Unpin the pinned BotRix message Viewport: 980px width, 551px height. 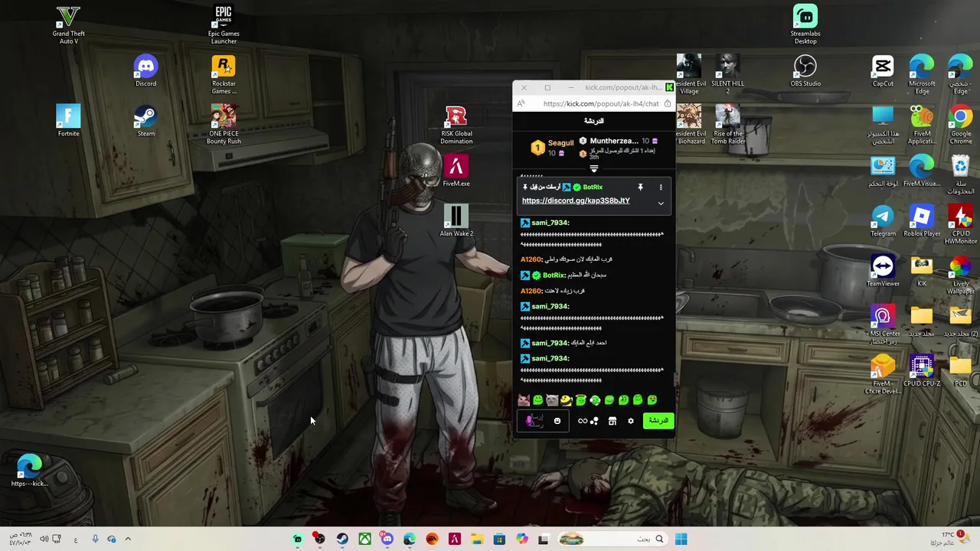pyautogui.click(x=640, y=187)
